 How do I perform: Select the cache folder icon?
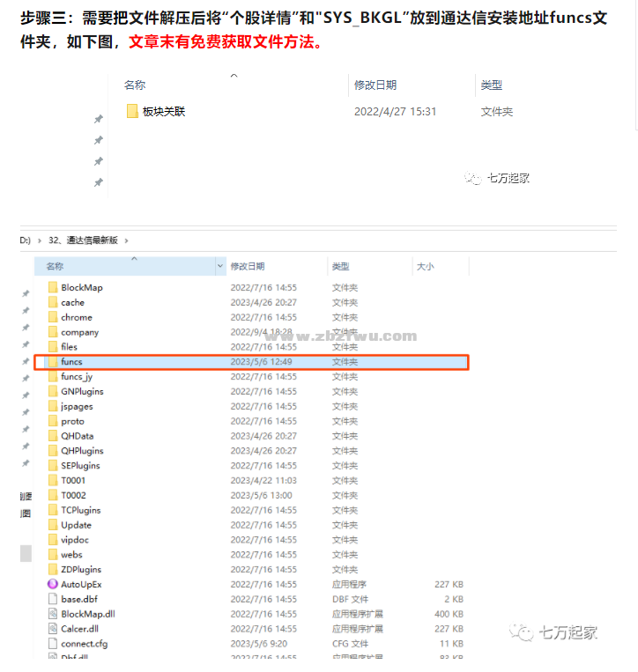(x=53, y=302)
